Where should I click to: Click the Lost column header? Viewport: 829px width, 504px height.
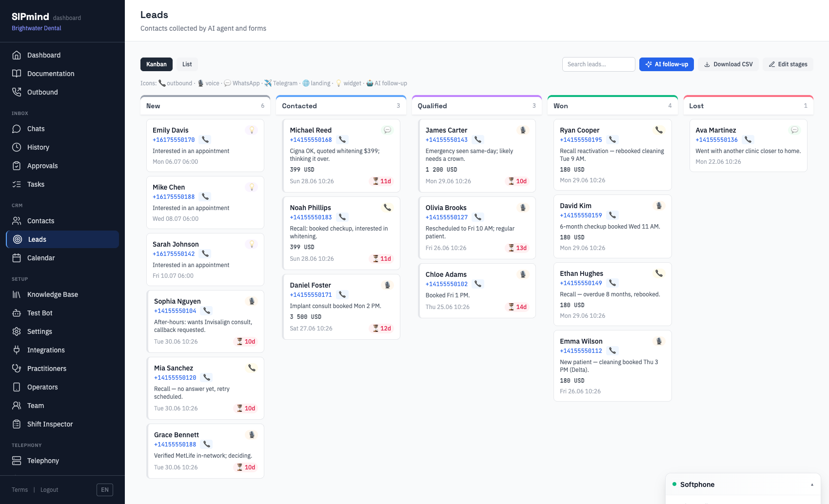(x=748, y=106)
